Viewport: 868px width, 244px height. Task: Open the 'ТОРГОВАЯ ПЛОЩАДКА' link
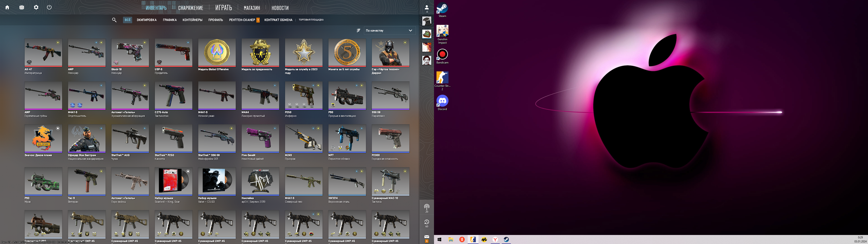311,20
